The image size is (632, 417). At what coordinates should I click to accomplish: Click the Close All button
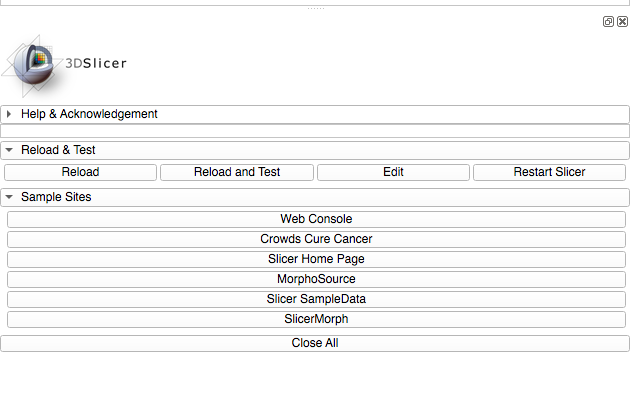pyautogui.click(x=316, y=343)
